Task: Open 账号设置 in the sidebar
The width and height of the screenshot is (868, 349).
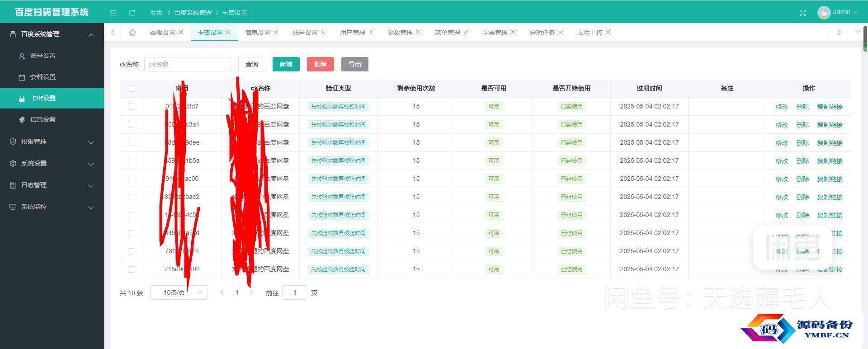Action: tap(52, 56)
